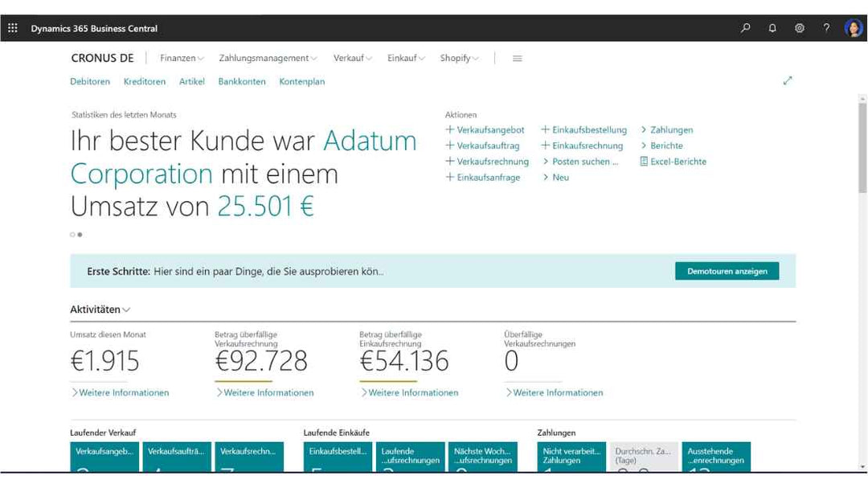Click the search magnifier icon
The width and height of the screenshot is (868, 488).
click(x=746, y=28)
